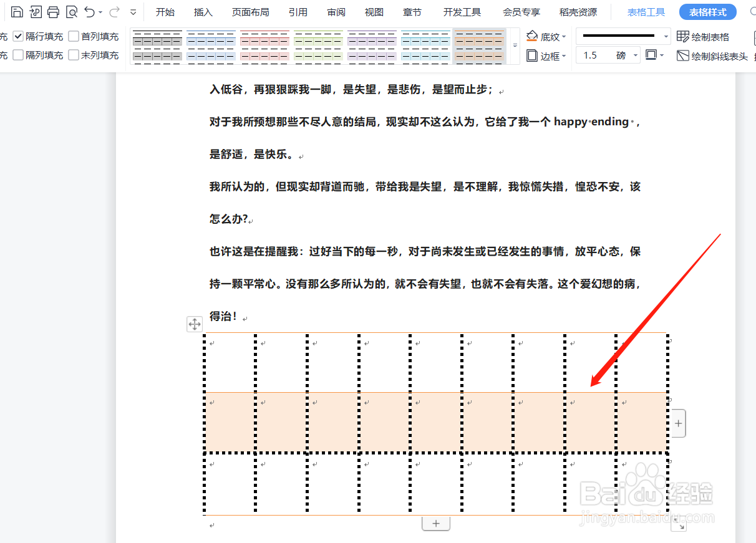The width and height of the screenshot is (756, 543).
Task: Redo the last action
Action: [x=113, y=11]
